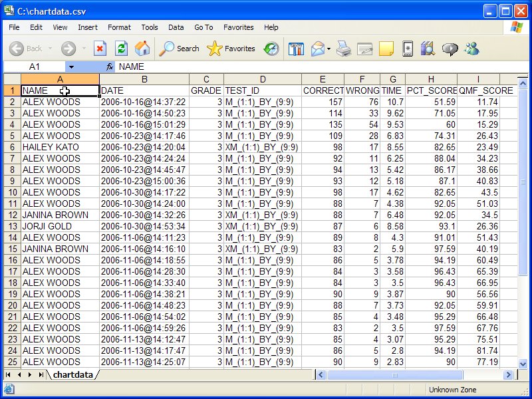The image size is (532, 399).
Task: Open the Data menu
Action: [x=176, y=27]
